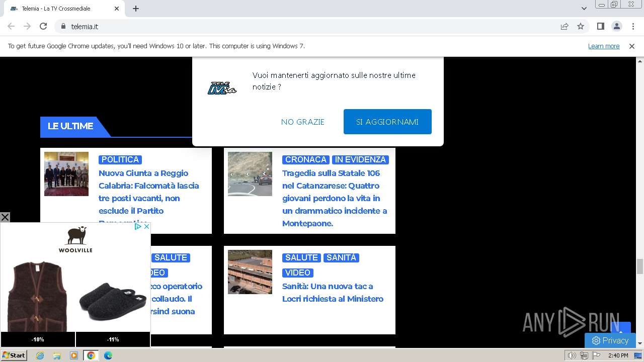The width and height of the screenshot is (644, 362).
Task: Open the SALUTE tag on the blocco operatorio article
Action: point(171,257)
